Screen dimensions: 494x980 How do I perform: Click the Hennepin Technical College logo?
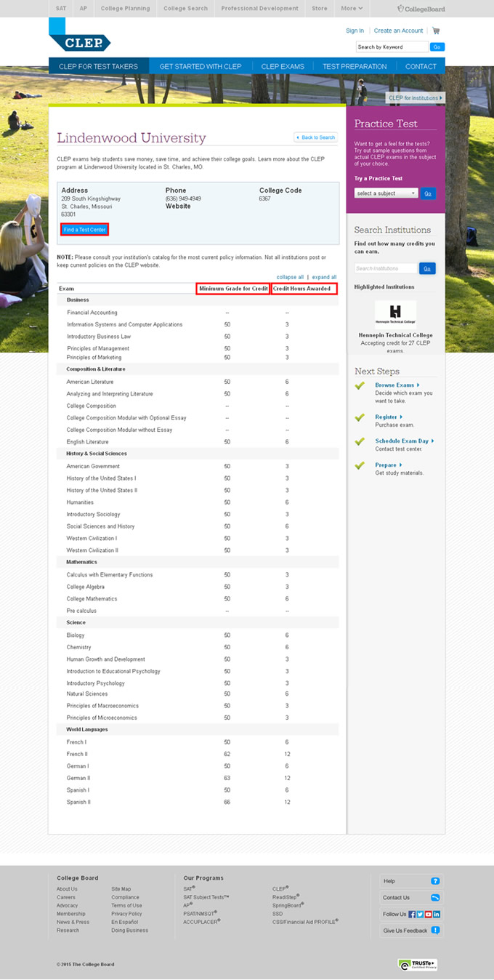[x=396, y=313]
